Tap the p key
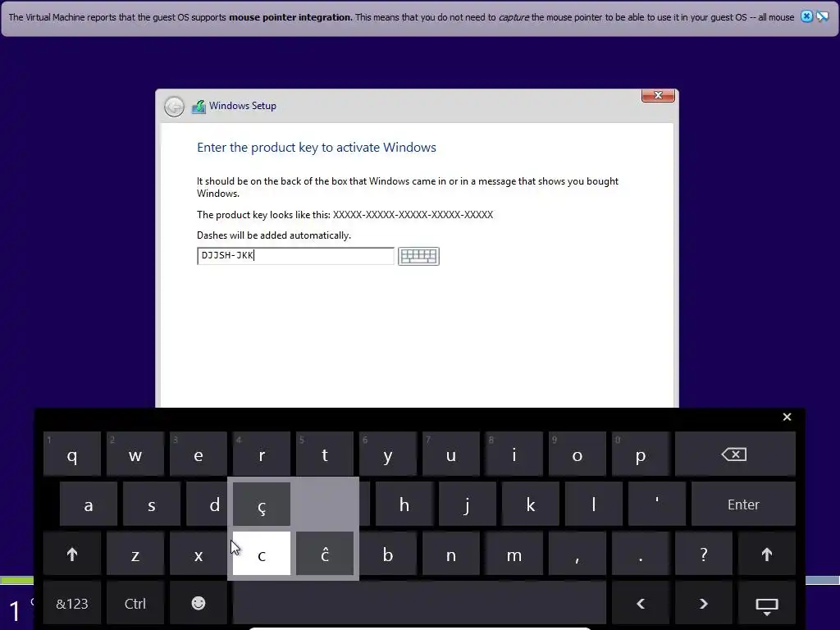840x630 pixels. coord(641,454)
